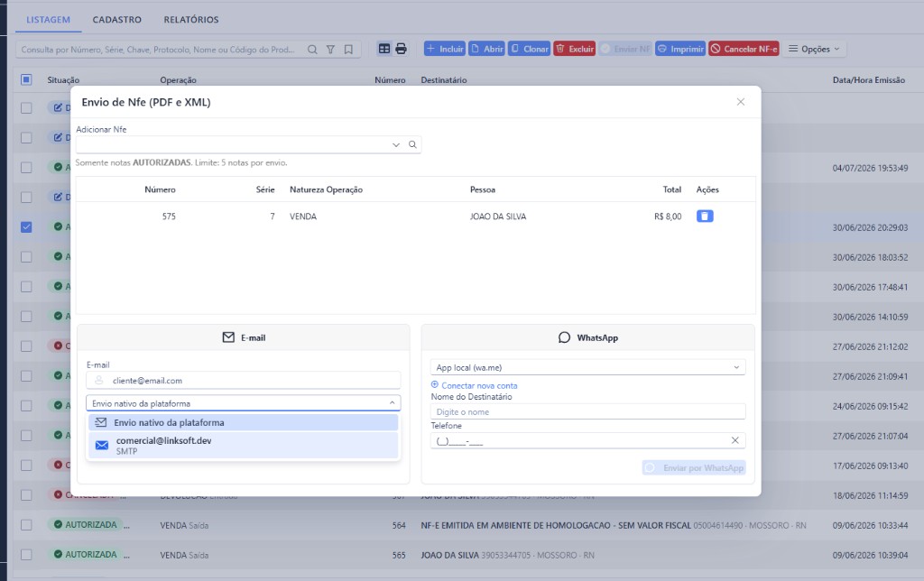Open the CADASTRO tab
Image resolution: width=924 pixels, height=581 pixels.
(x=116, y=20)
